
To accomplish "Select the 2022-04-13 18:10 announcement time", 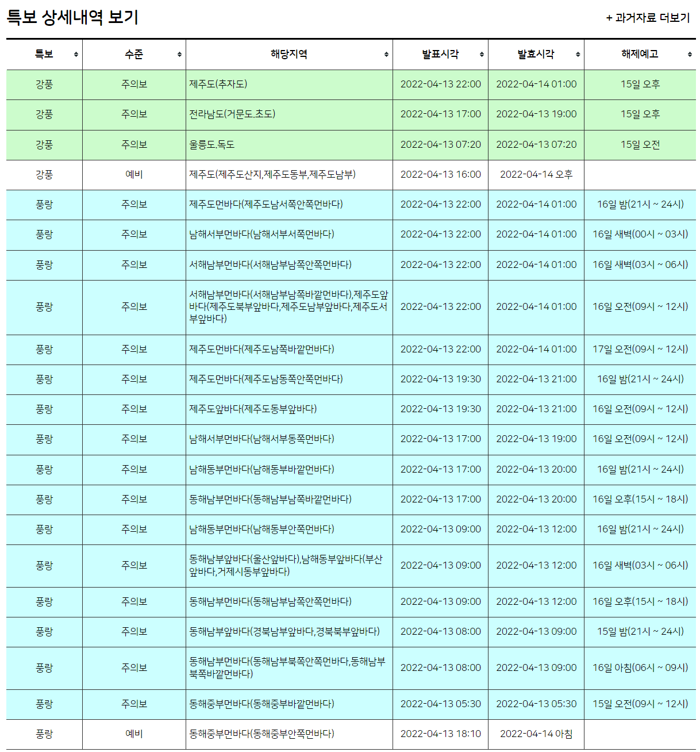I will [x=440, y=734].
